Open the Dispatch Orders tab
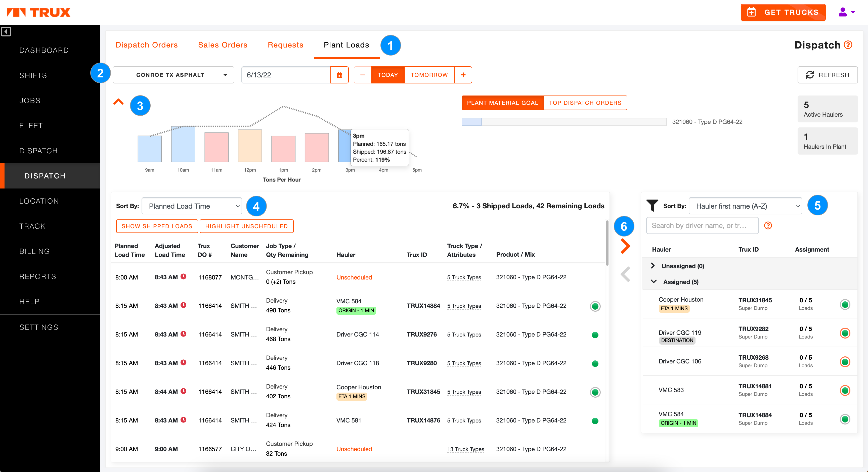Viewport: 868px width, 472px height. (x=147, y=45)
